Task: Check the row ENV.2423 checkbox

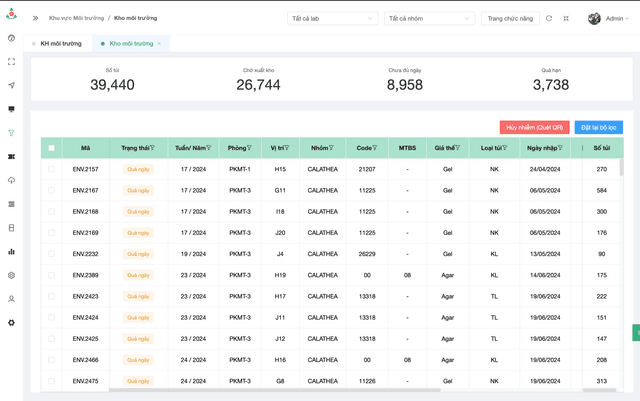Action: (x=51, y=296)
